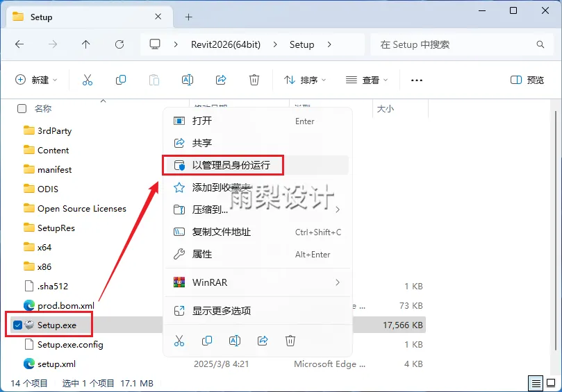The height and width of the screenshot is (392, 562).
Task: Open the 查看 view dropdown
Action: [x=366, y=80]
